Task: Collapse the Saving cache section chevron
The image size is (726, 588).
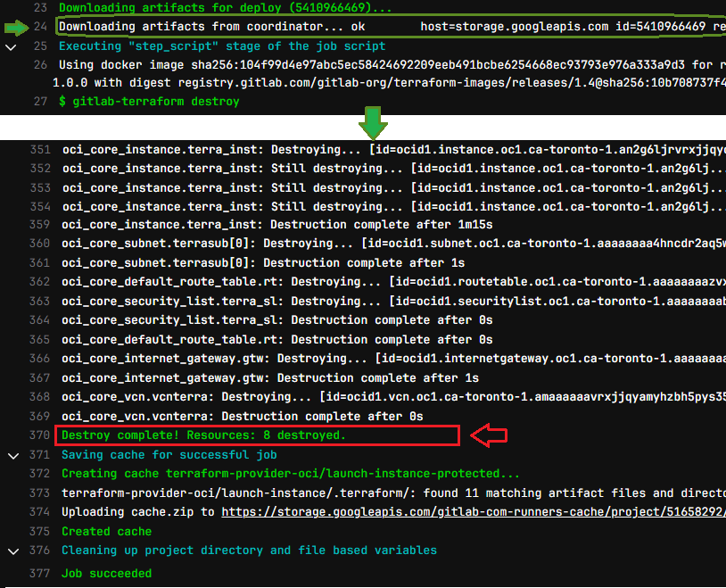Action: [14, 456]
